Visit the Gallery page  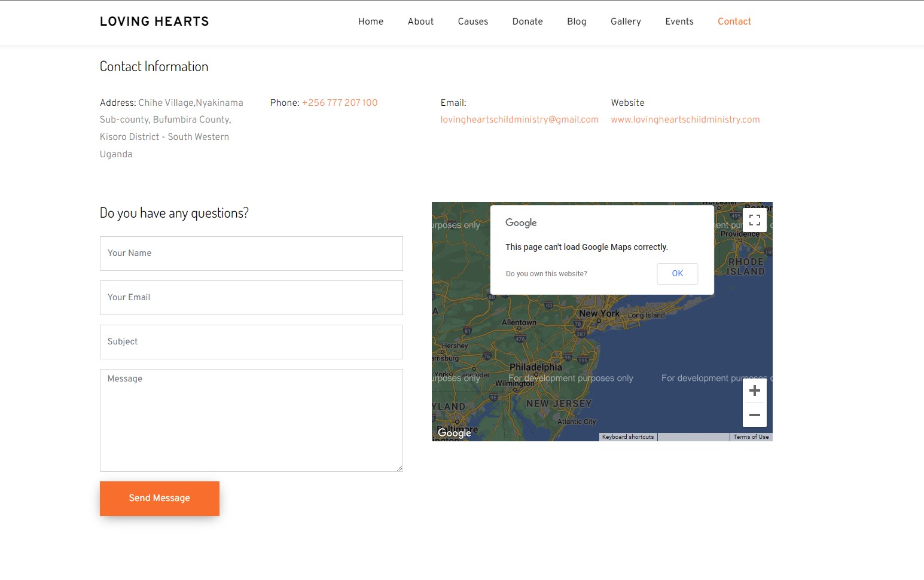pyautogui.click(x=626, y=22)
